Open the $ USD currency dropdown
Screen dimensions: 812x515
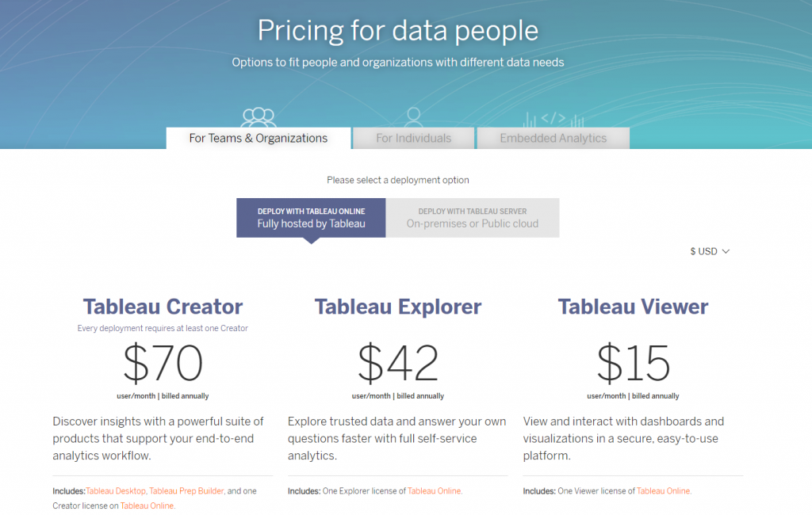(704, 251)
